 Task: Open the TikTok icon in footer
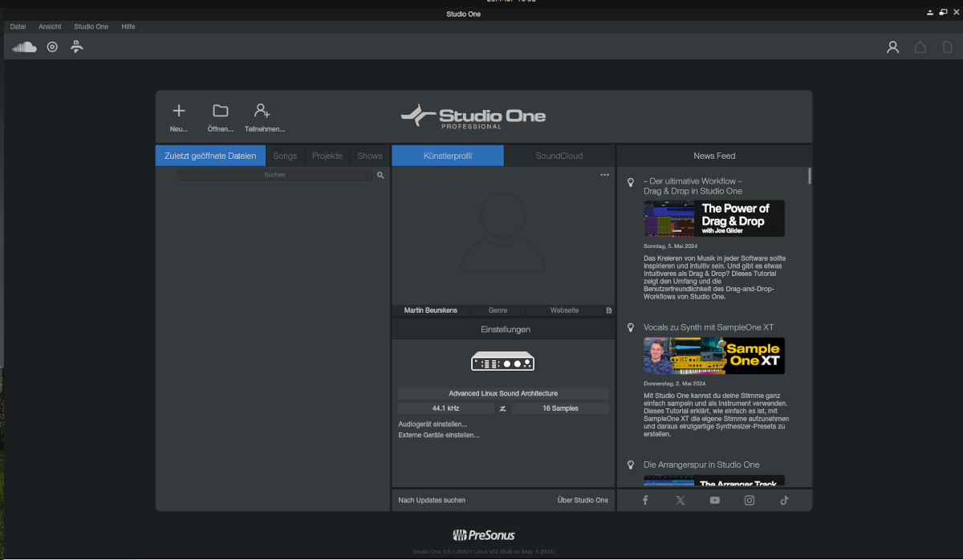point(785,500)
